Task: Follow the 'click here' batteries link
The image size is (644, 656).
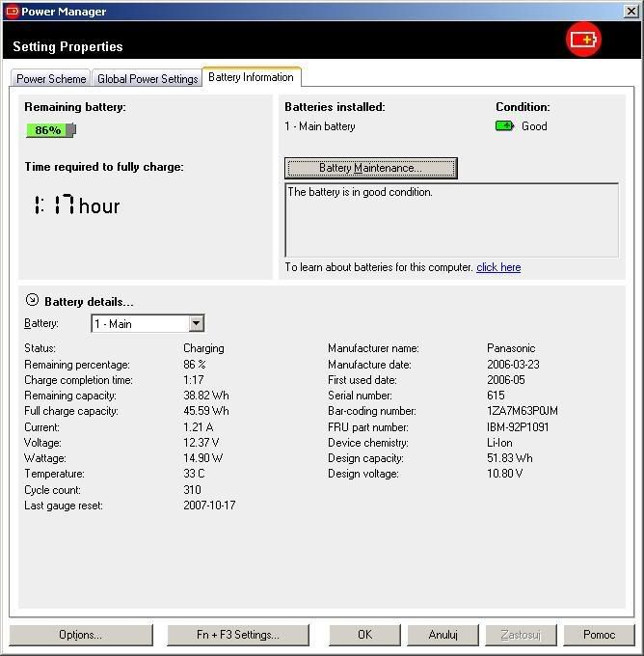Action: pos(498,267)
